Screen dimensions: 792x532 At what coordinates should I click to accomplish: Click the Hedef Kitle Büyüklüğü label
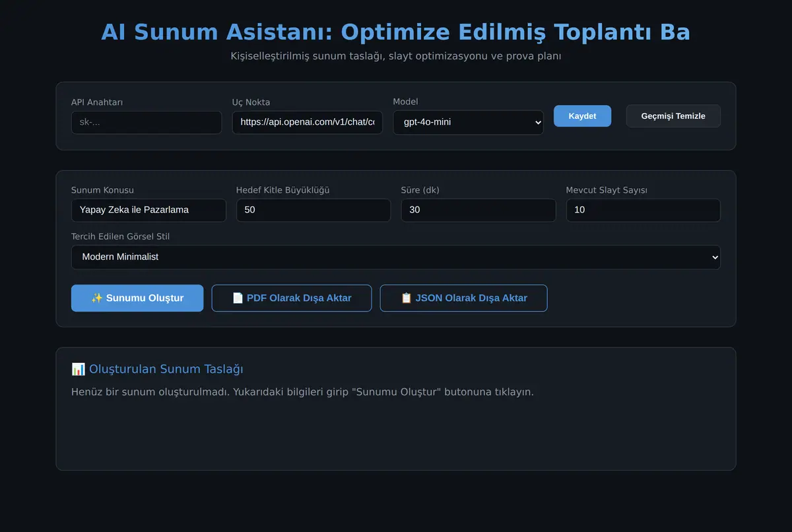tap(282, 190)
